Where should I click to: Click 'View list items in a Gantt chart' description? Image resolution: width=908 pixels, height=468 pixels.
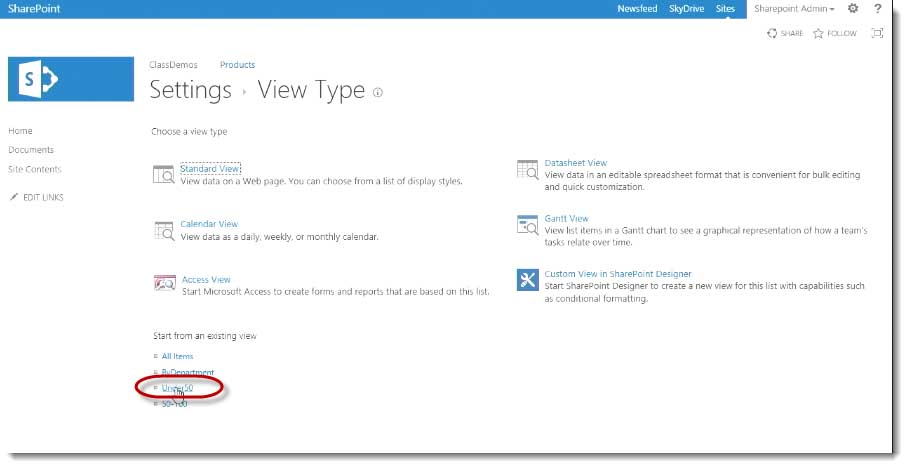coord(706,236)
